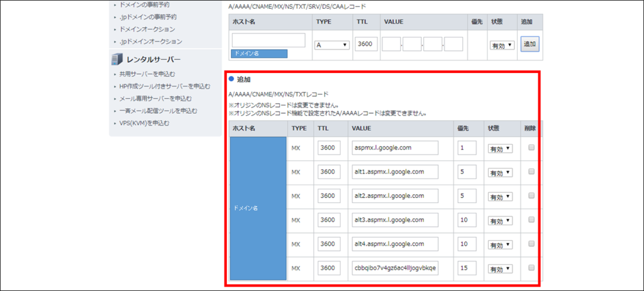The width and height of the screenshot is (644, 291).
Task: Open TYPE dropdown showing A in the add-record row
Action: (x=332, y=45)
